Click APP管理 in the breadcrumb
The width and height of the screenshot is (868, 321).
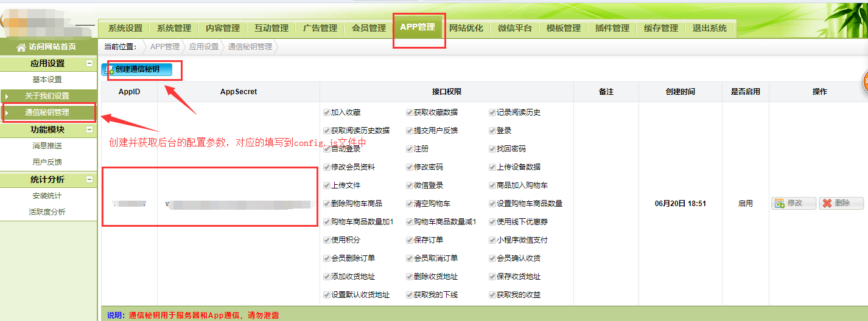[x=164, y=46]
